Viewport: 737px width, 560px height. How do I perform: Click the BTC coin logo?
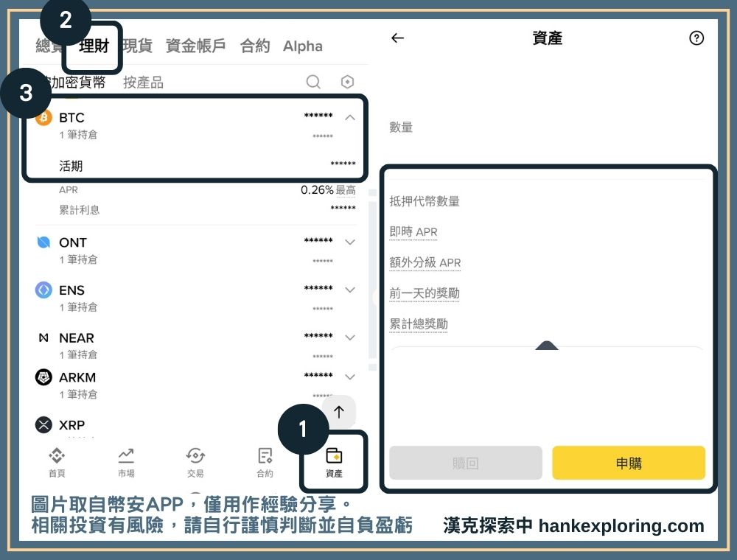coord(43,117)
